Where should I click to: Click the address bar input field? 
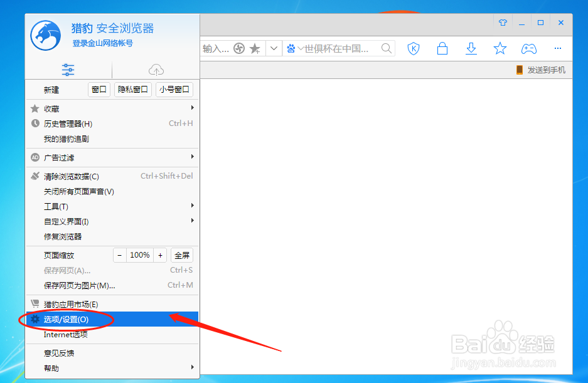216,48
